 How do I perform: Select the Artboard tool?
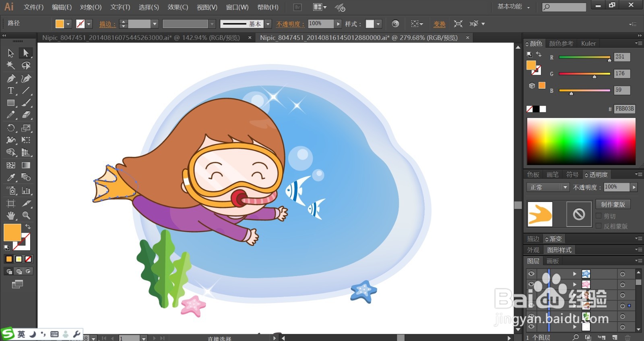[x=11, y=203]
